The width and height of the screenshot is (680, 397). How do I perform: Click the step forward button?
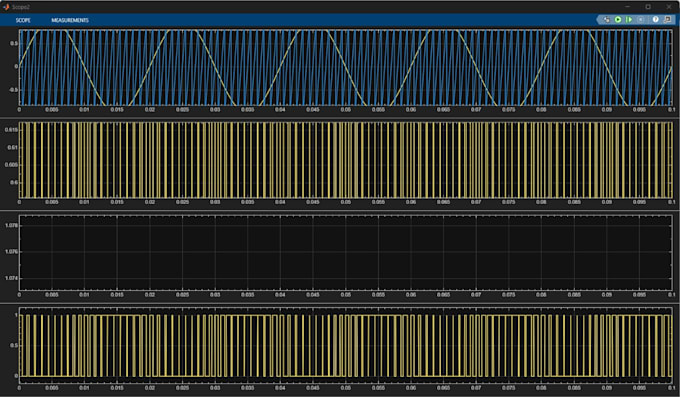629,20
